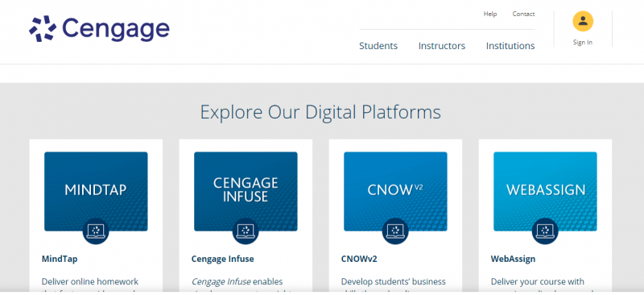Image resolution: width=644 pixels, height=295 pixels.
Task: Select the CNOW V2 banner image
Action: coord(395,191)
